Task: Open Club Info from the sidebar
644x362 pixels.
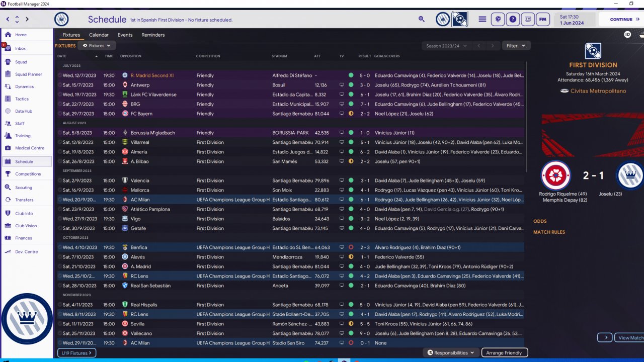Action: [x=27, y=213]
